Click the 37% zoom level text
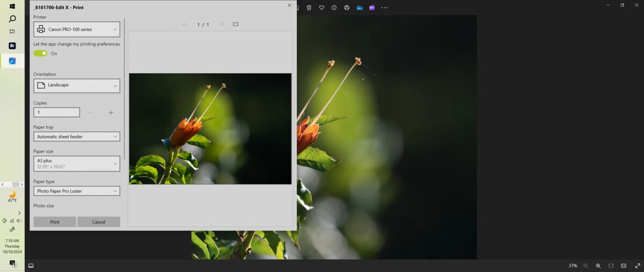Viewport: 644px width, 272px height. [x=573, y=266]
